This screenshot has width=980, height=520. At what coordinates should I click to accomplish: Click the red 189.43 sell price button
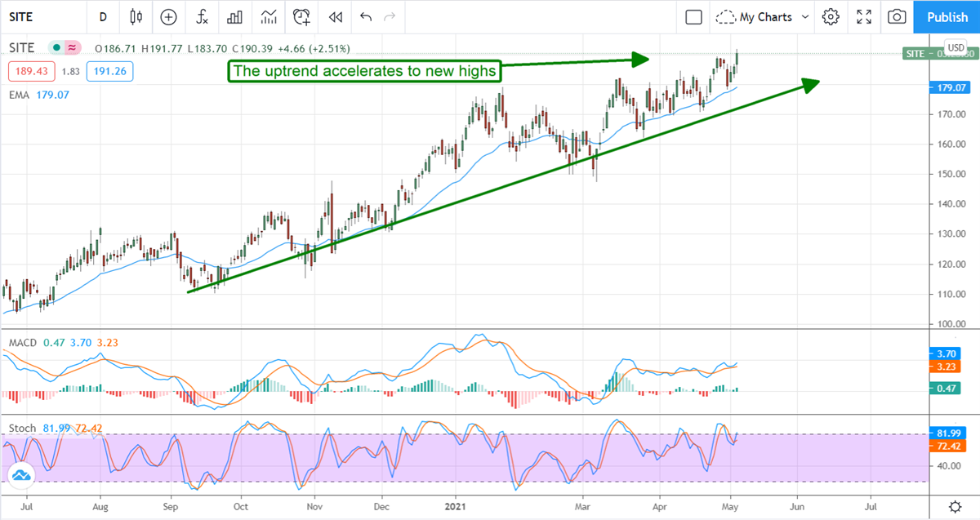[30, 71]
